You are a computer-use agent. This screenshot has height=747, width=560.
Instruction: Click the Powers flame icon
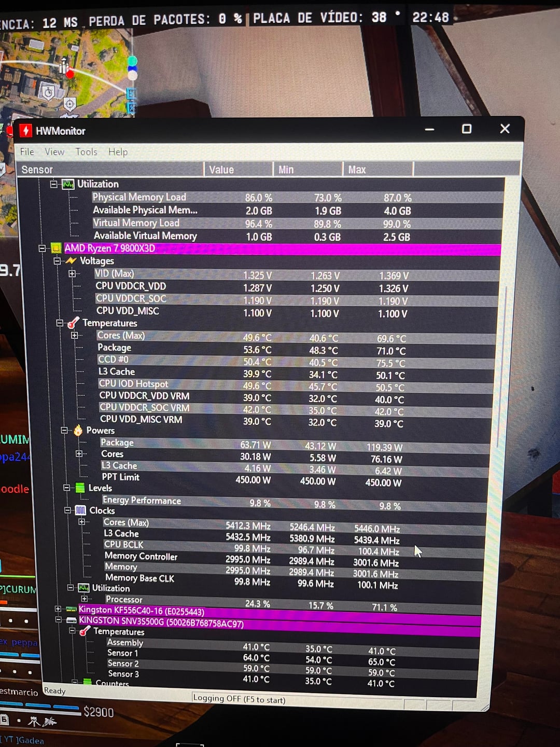coord(78,430)
